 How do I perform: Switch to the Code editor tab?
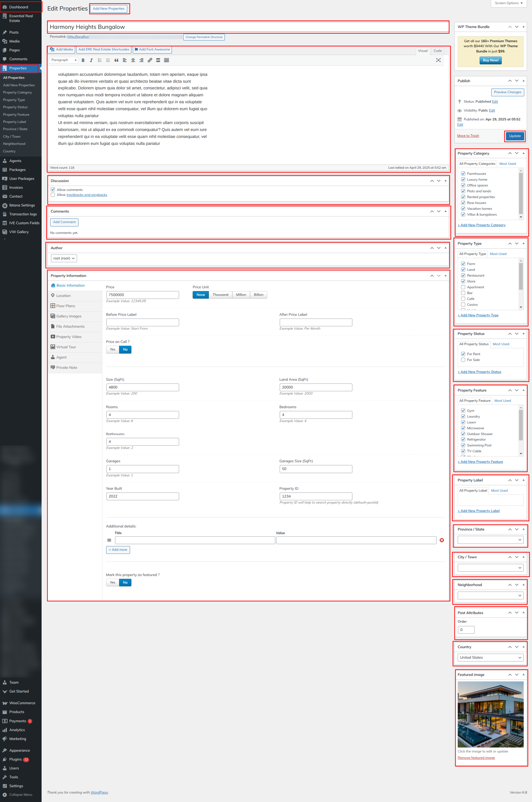(x=437, y=51)
